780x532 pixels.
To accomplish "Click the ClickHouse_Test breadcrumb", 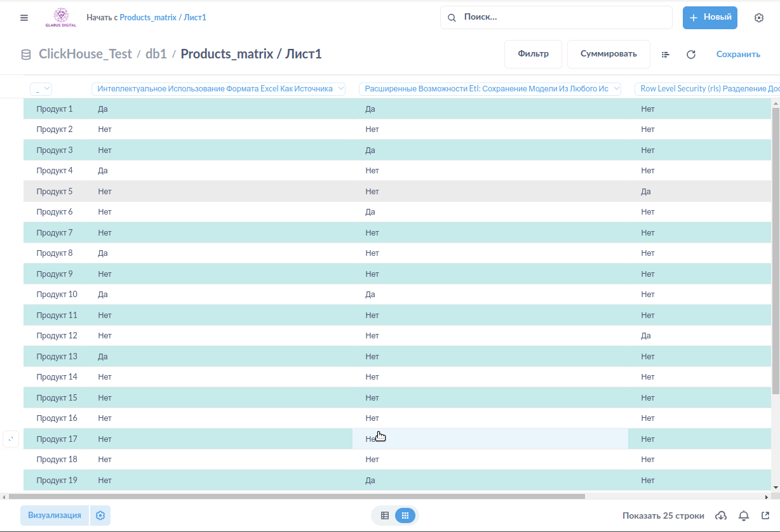I will pyautogui.click(x=85, y=54).
